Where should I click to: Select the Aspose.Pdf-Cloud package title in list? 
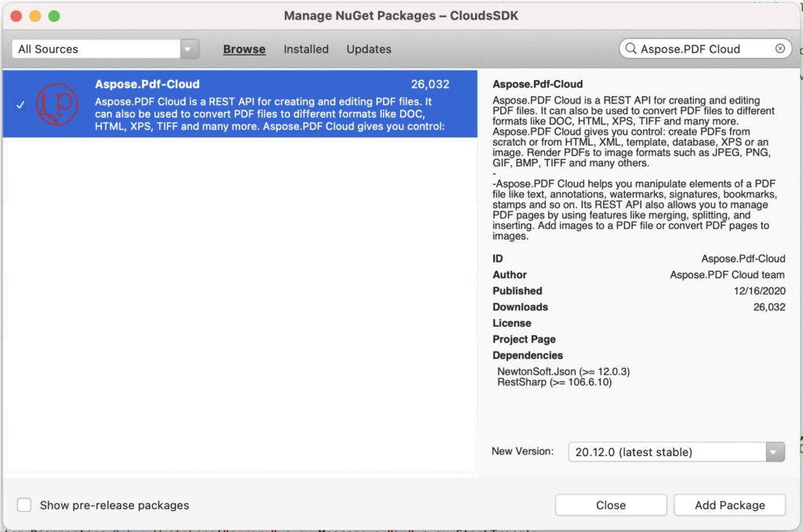[147, 85]
